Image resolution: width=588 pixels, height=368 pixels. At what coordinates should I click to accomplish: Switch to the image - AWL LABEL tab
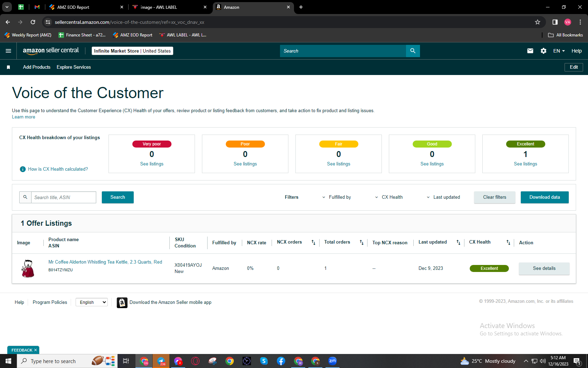tap(169, 7)
